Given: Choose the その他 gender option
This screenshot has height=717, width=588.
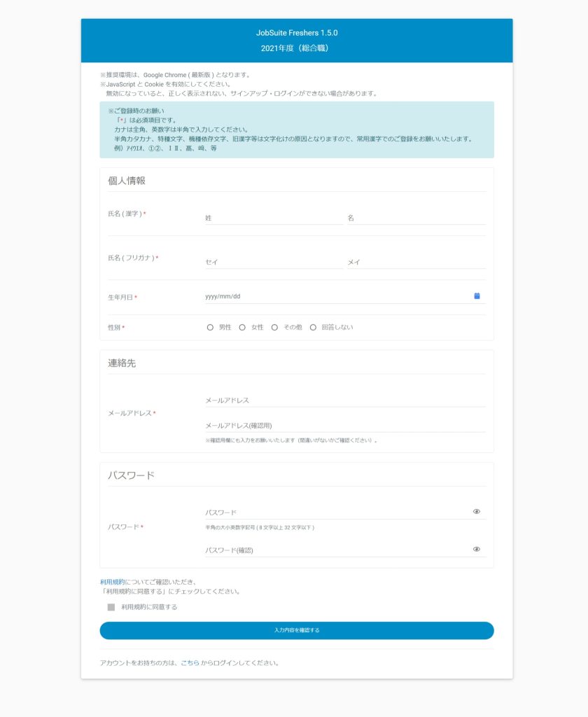Looking at the screenshot, I should (x=275, y=327).
